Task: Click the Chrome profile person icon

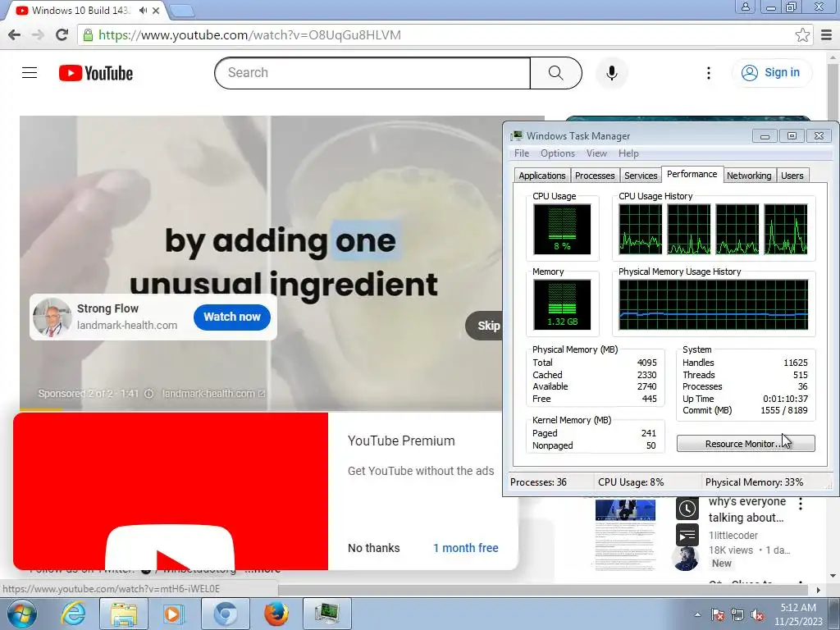Action: pos(745,7)
